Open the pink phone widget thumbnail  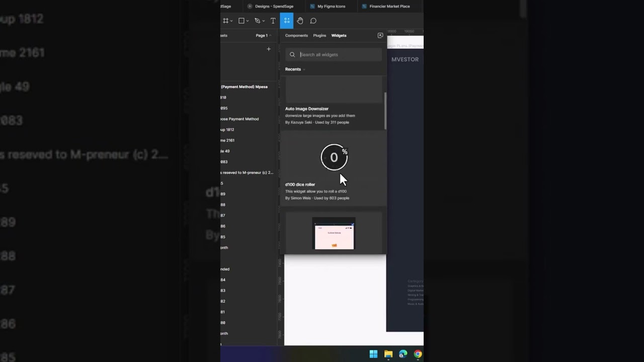[334, 234]
